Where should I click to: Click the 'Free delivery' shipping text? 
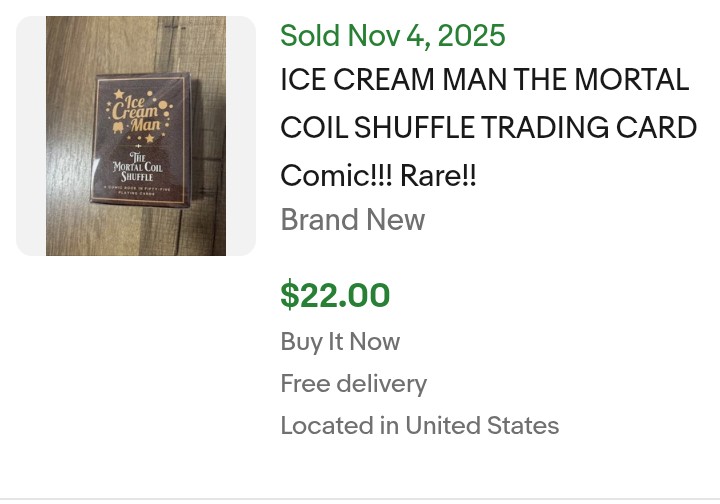[353, 384]
